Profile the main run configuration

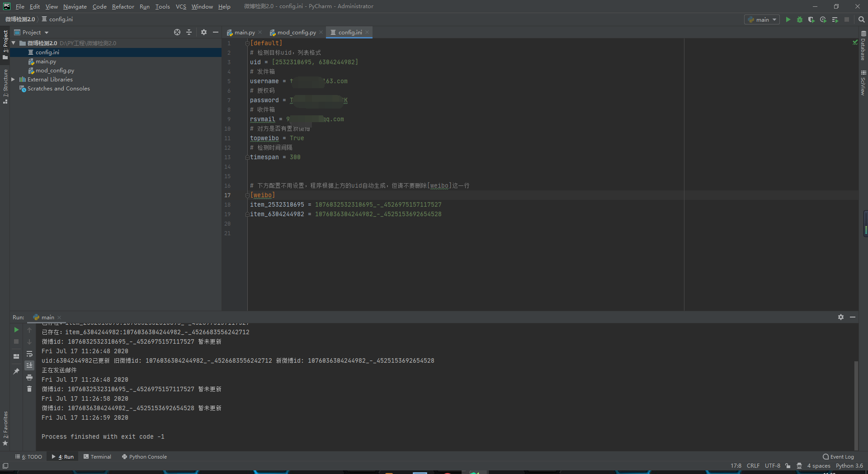pyautogui.click(x=823, y=19)
